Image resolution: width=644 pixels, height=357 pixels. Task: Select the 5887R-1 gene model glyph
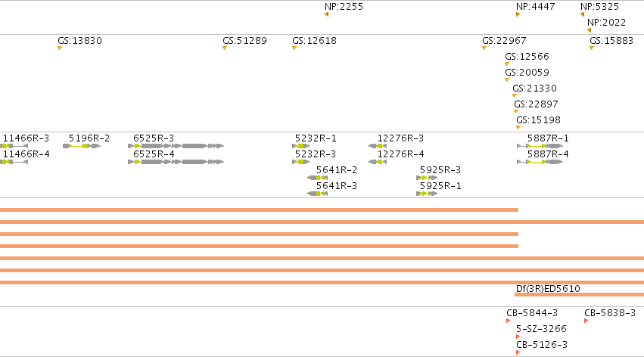(540, 146)
